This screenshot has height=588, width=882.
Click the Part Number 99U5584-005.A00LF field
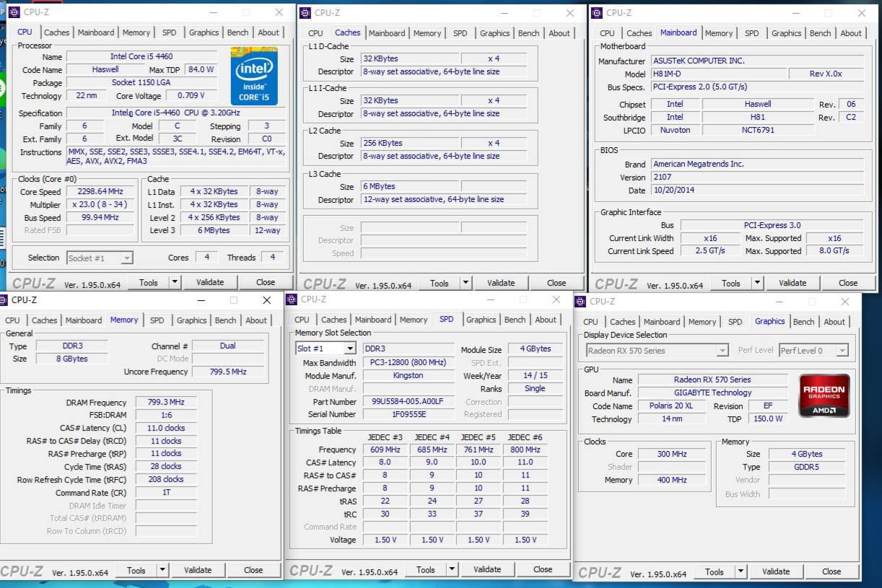[408, 401]
